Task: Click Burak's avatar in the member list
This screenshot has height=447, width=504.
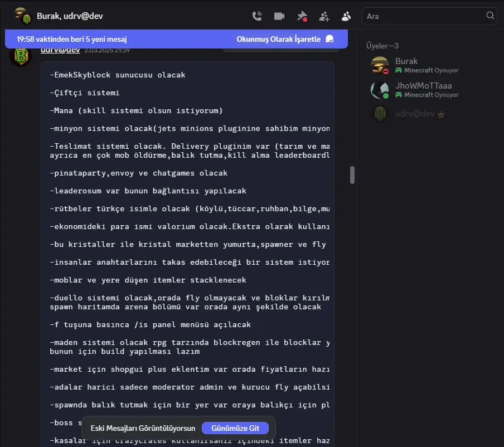Action: [380, 65]
